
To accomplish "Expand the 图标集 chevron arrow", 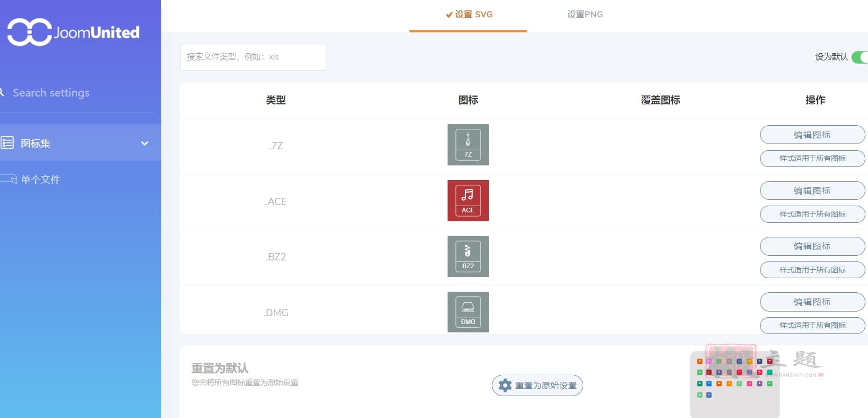I will point(144,143).
